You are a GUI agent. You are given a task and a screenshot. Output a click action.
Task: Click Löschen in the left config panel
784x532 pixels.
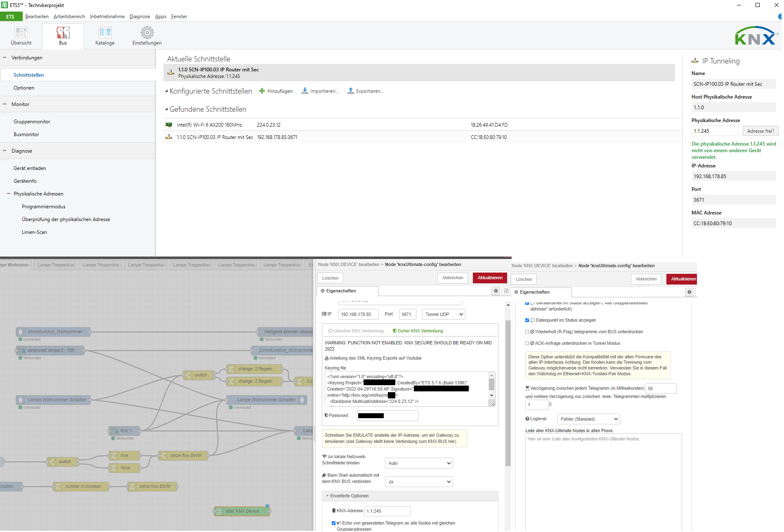[x=331, y=278]
